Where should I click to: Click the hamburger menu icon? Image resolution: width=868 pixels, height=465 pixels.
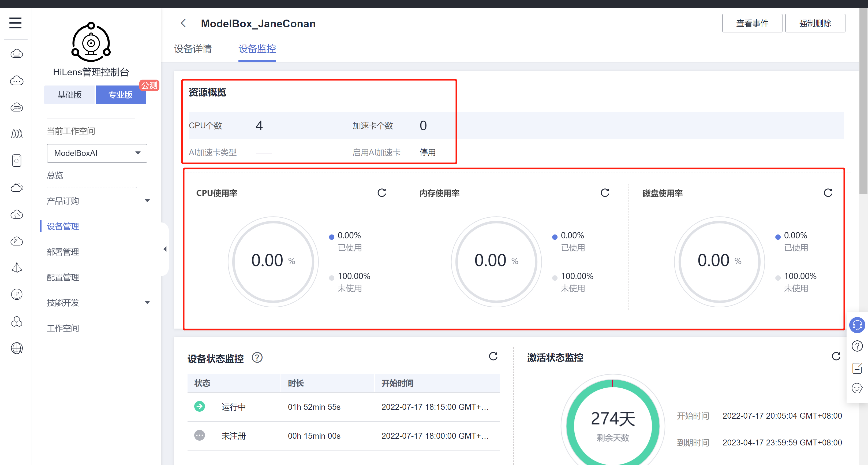[x=15, y=23]
